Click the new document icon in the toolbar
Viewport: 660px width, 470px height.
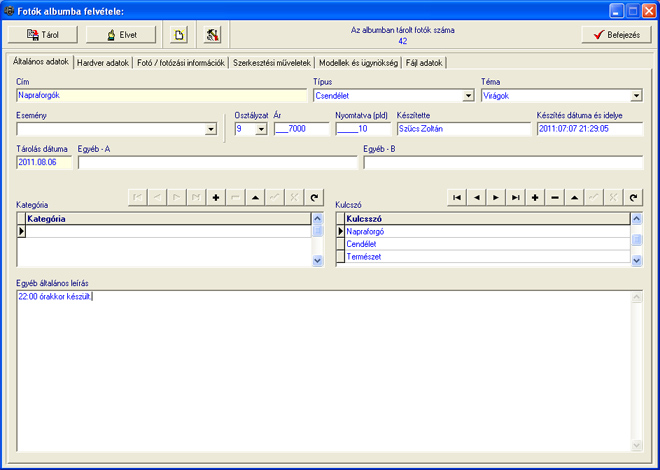click(x=179, y=35)
